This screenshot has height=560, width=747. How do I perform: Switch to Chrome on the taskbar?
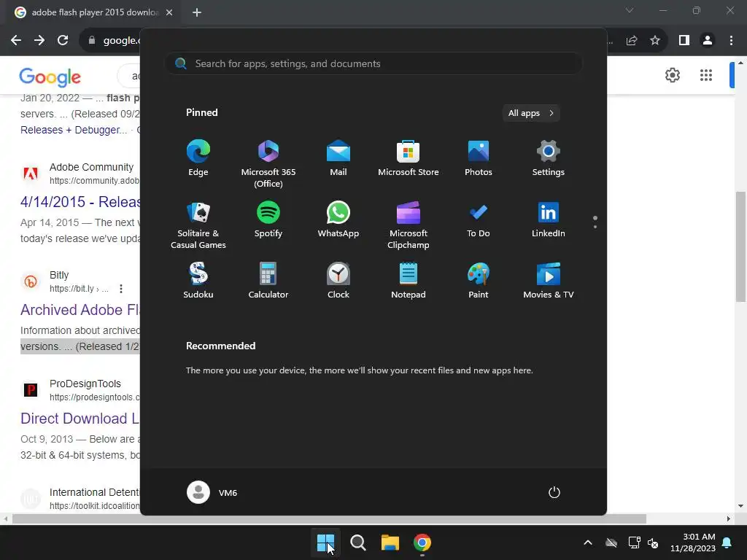422,542
